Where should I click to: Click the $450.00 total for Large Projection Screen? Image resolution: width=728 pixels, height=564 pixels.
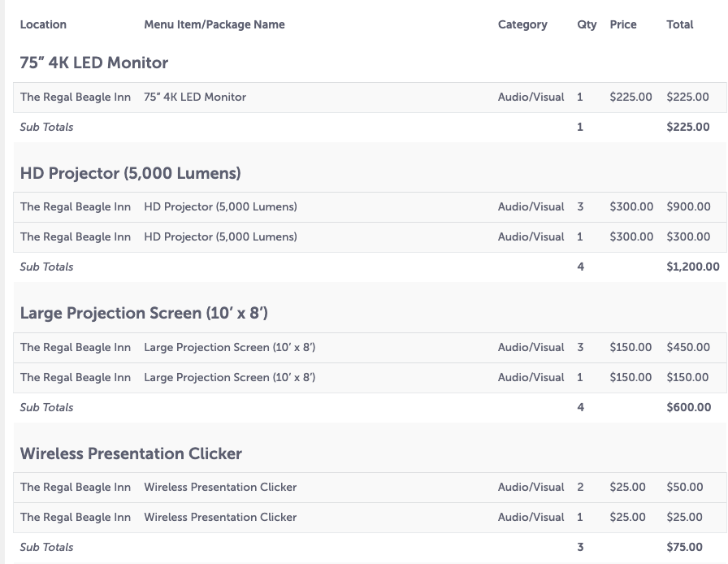[x=688, y=348]
